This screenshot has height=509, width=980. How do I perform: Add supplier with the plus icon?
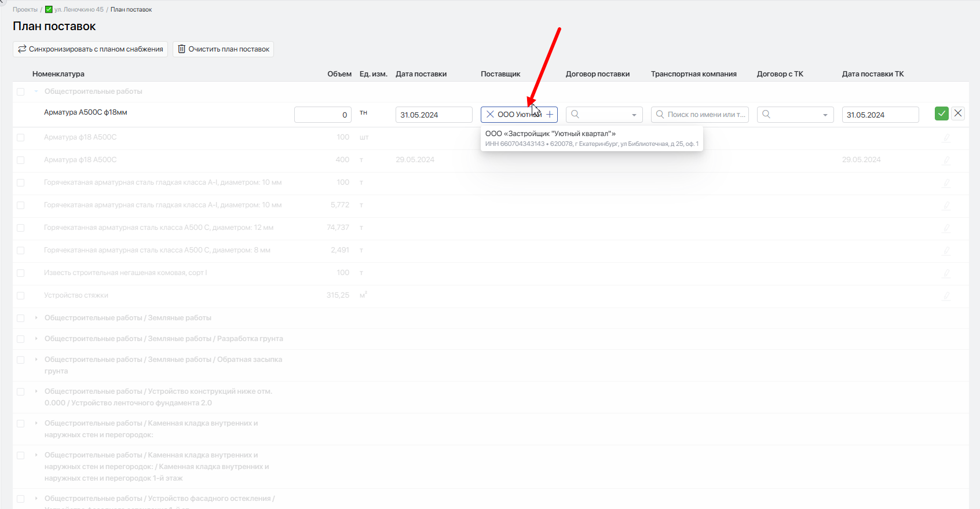(550, 115)
